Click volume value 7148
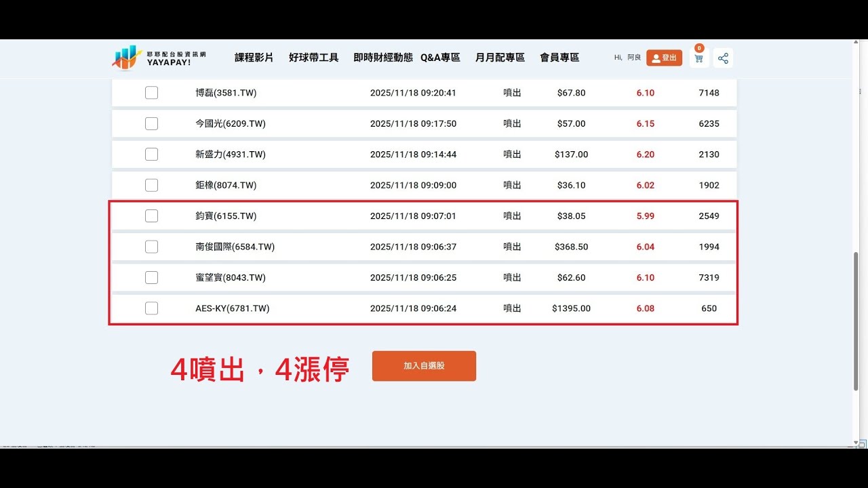This screenshot has width=868, height=488. tap(709, 93)
